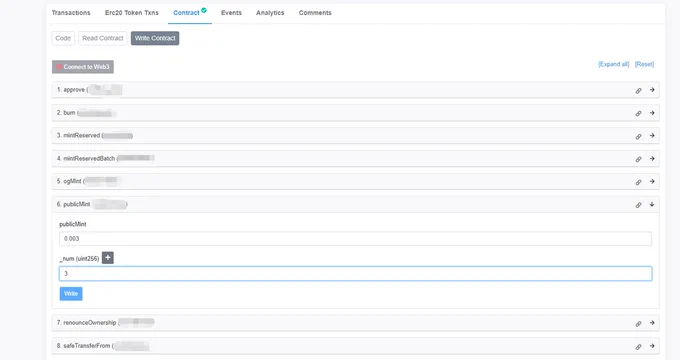Expand the burn function arrow
Viewport: 680px width, 360px height.
(652, 113)
